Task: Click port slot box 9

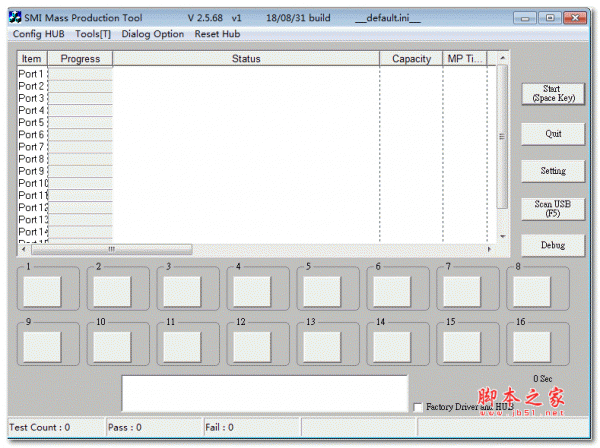Action: (42, 347)
